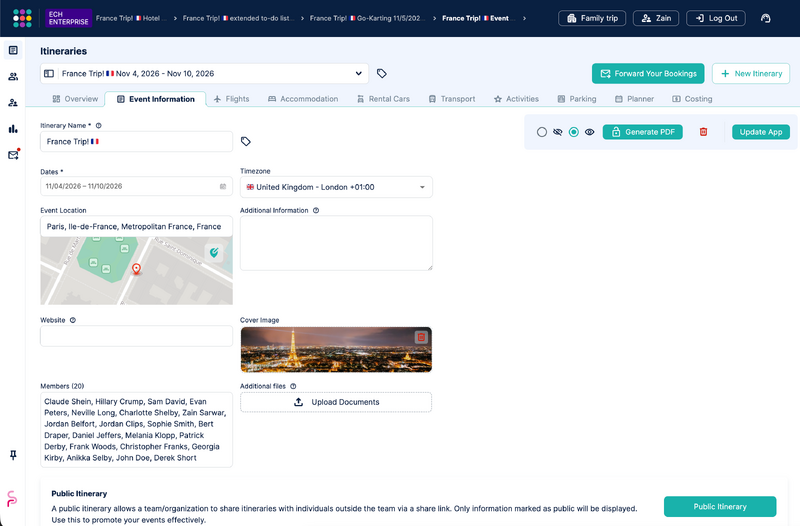Image resolution: width=800 pixels, height=526 pixels.
Task: Select the green selected radio button
Action: pyautogui.click(x=573, y=132)
